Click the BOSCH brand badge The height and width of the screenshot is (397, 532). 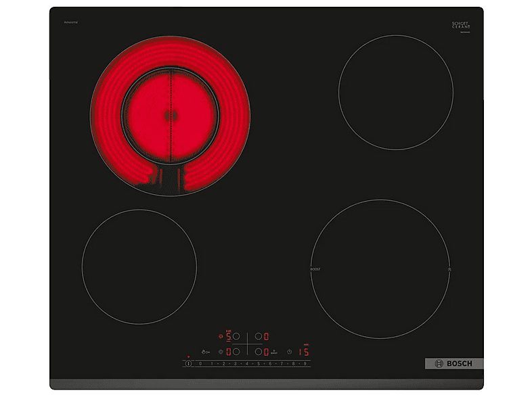[454, 363]
